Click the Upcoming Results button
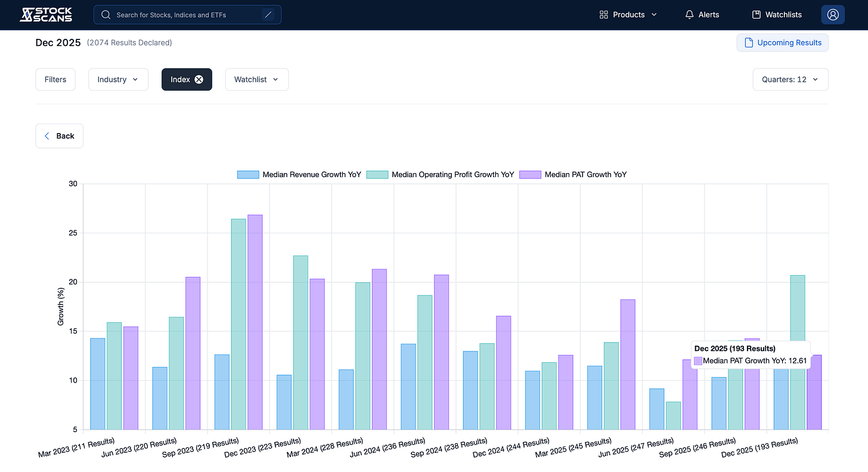Viewport: 868px width, 472px height. tap(782, 42)
